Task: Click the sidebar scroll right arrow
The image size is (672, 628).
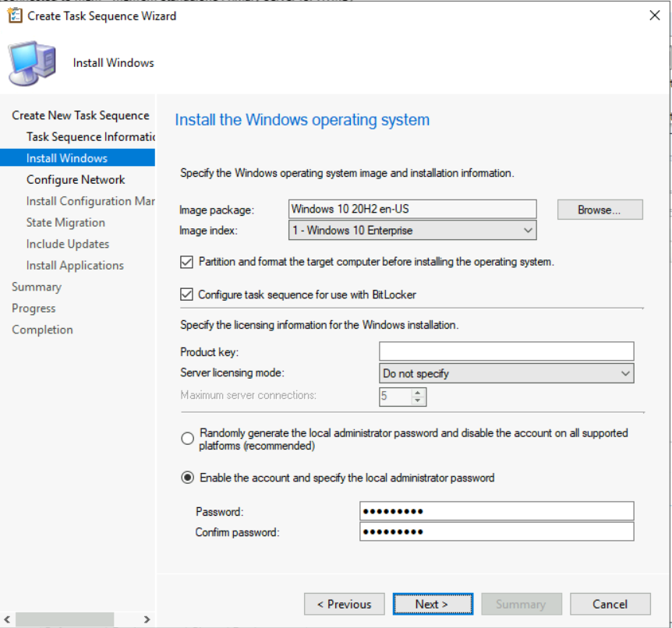Action: 147,619
